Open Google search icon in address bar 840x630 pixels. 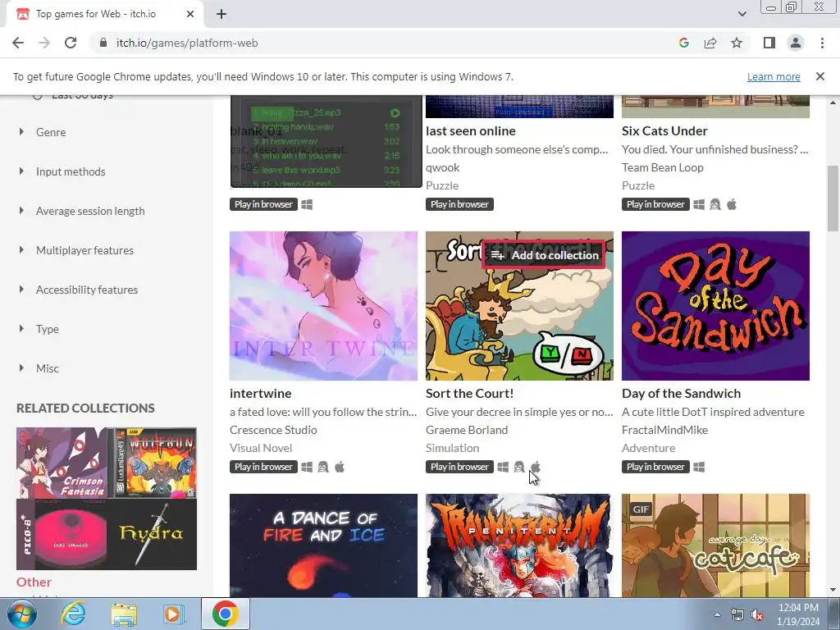tap(683, 43)
